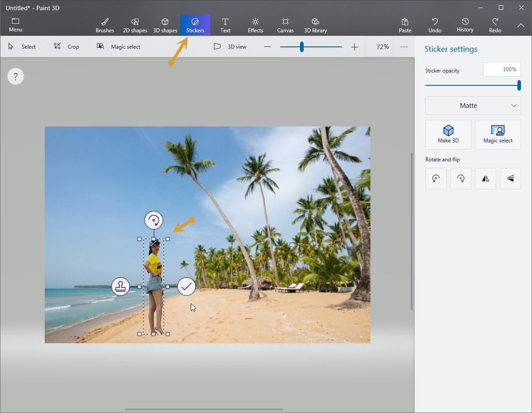Switch to the Stickers tab
Viewport: 532px width, 413px height.
pos(195,25)
